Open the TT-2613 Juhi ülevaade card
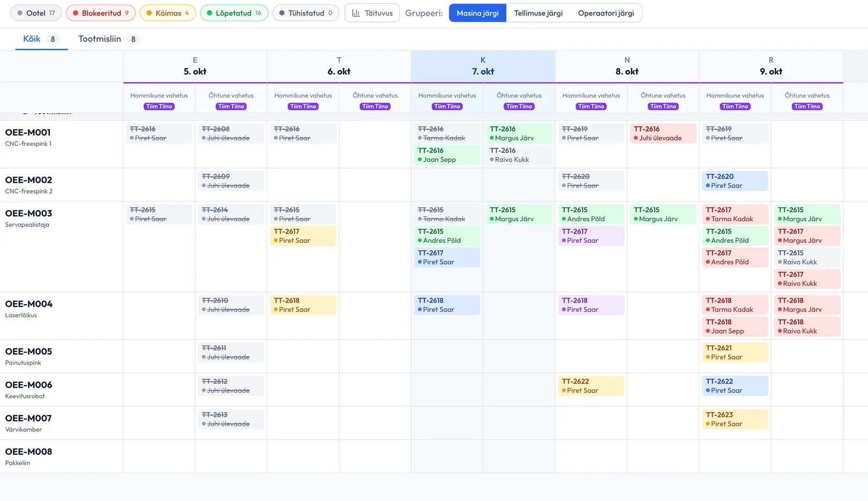The image size is (868, 501). [231, 419]
